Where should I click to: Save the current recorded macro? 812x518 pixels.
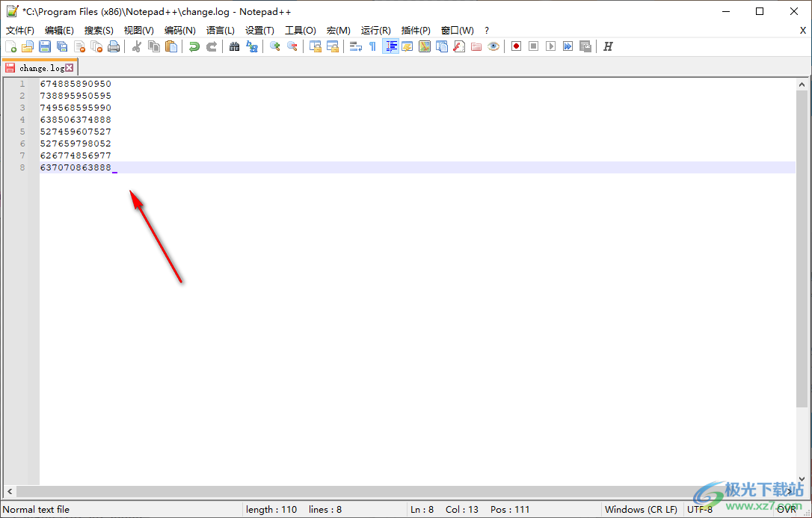(585, 46)
